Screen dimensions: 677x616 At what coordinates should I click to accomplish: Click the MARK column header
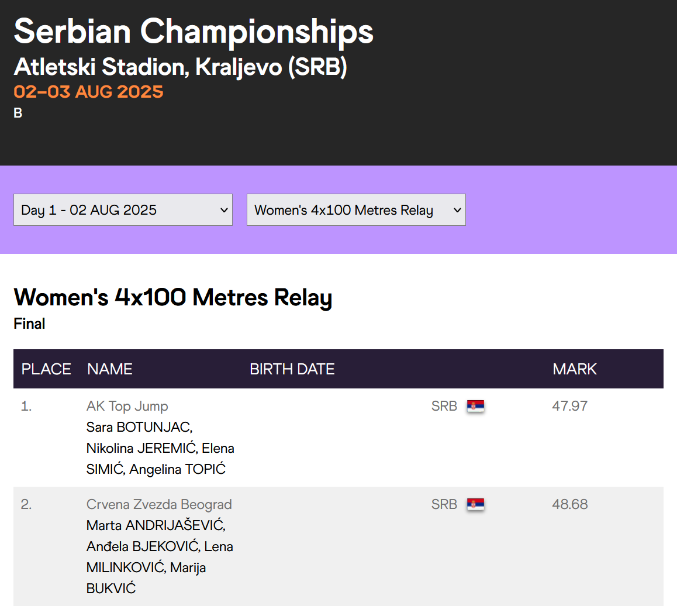click(575, 369)
